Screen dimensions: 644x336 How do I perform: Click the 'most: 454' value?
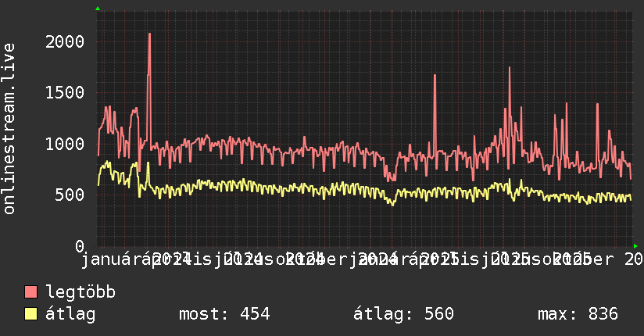click(x=224, y=314)
